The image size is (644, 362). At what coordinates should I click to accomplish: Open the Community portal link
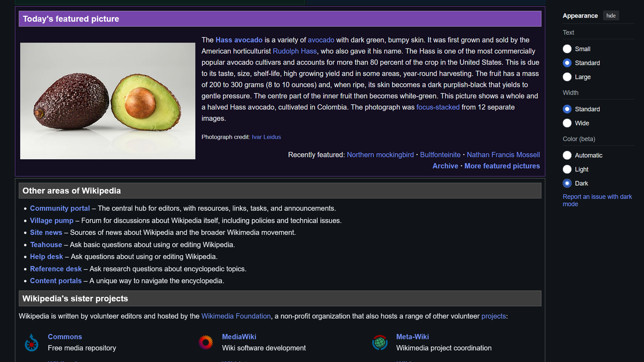click(60, 208)
